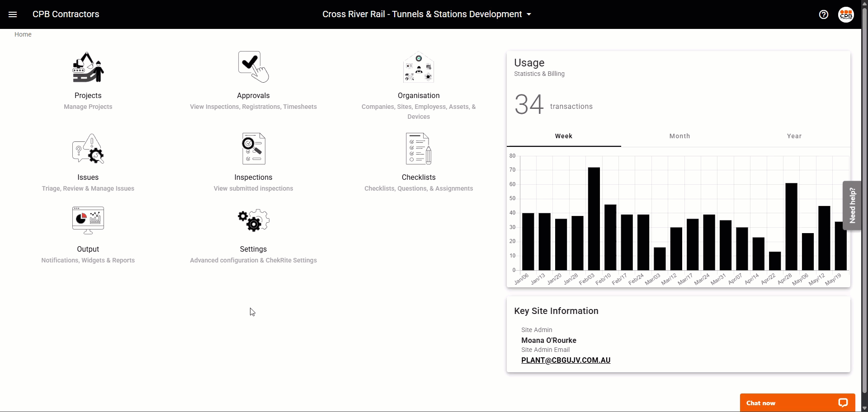The image size is (868, 412).
Task: Open the Organisation label link
Action: point(419,95)
